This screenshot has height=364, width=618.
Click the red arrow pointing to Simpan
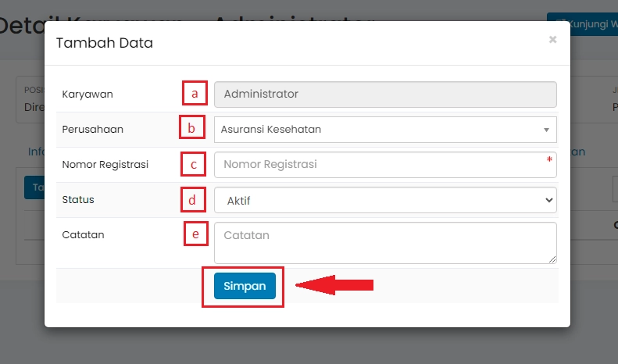tap(334, 287)
